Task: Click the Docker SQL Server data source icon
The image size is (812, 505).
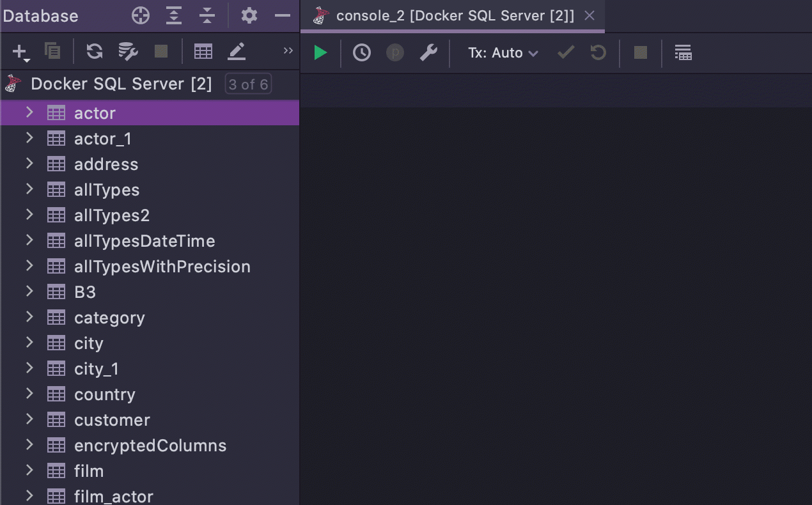Action: pos(13,84)
